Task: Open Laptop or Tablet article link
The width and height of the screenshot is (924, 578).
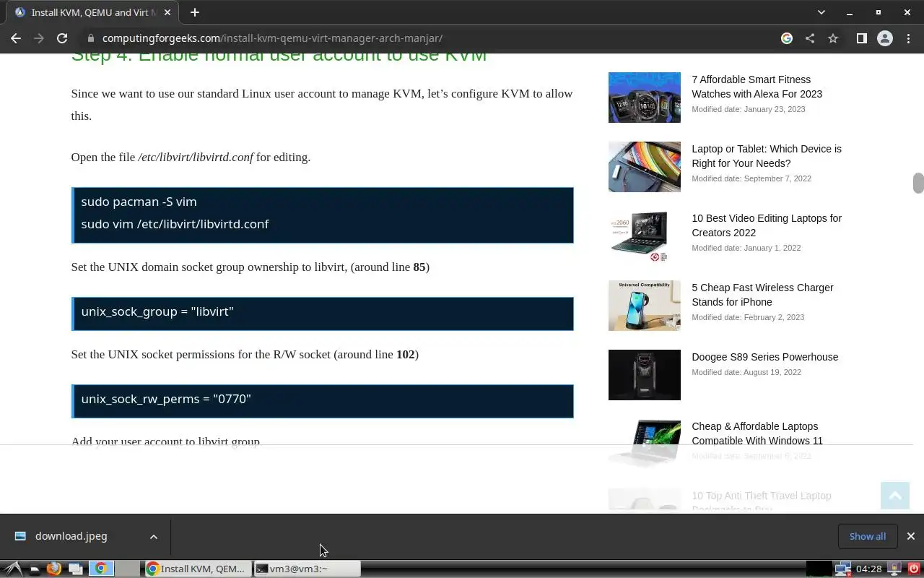Action: point(767,156)
